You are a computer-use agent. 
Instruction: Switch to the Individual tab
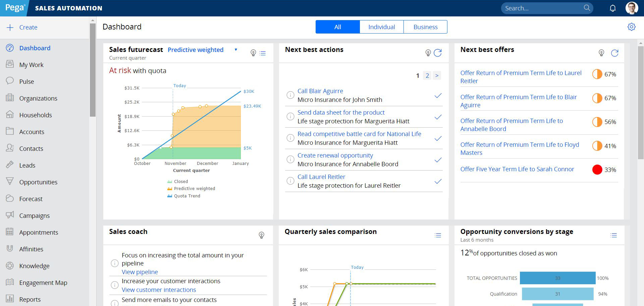[x=381, y=27]
